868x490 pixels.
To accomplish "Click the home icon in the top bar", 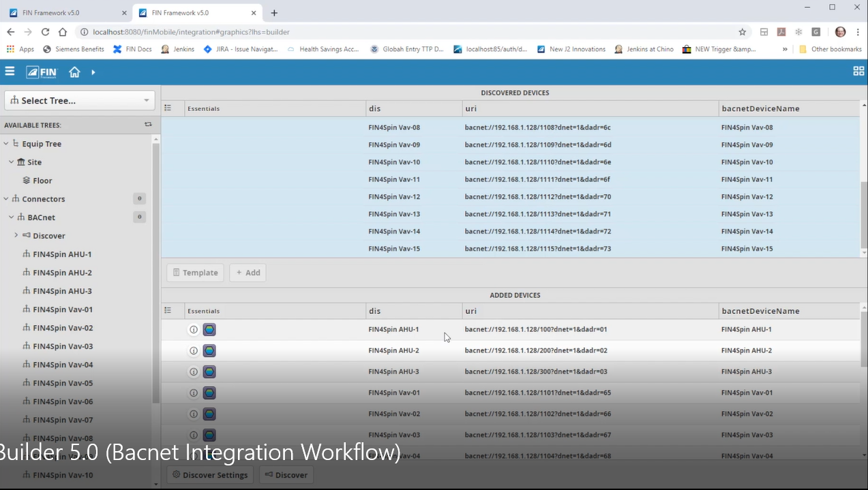I will (x=74, y=71).
